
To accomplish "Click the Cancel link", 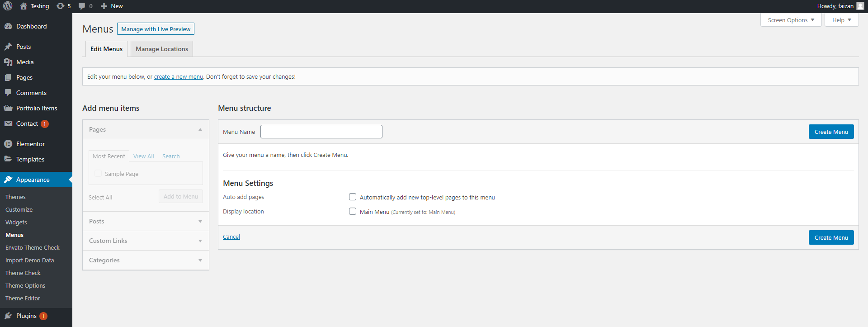I will [x=231, y=237].
